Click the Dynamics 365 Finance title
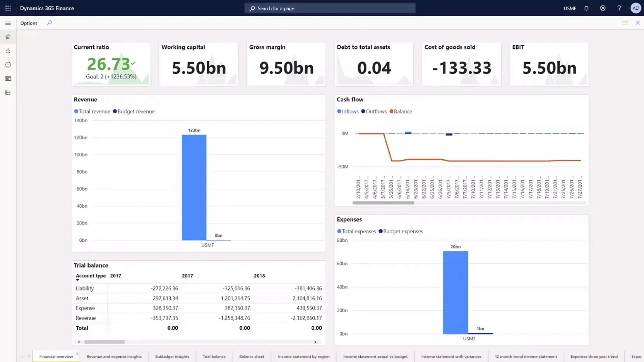Screen dimensions: 644x362 pos(47,8)
